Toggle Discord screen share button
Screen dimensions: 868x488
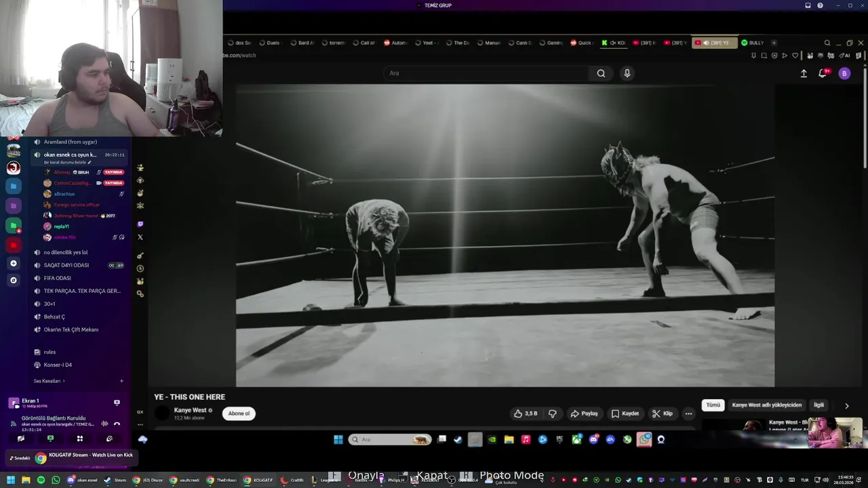(x=50, y=439)
